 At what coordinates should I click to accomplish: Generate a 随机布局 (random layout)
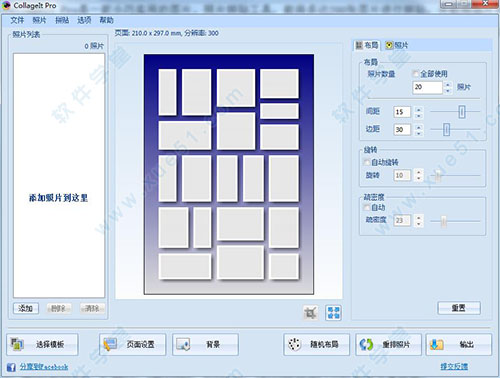tap(317, 344)
